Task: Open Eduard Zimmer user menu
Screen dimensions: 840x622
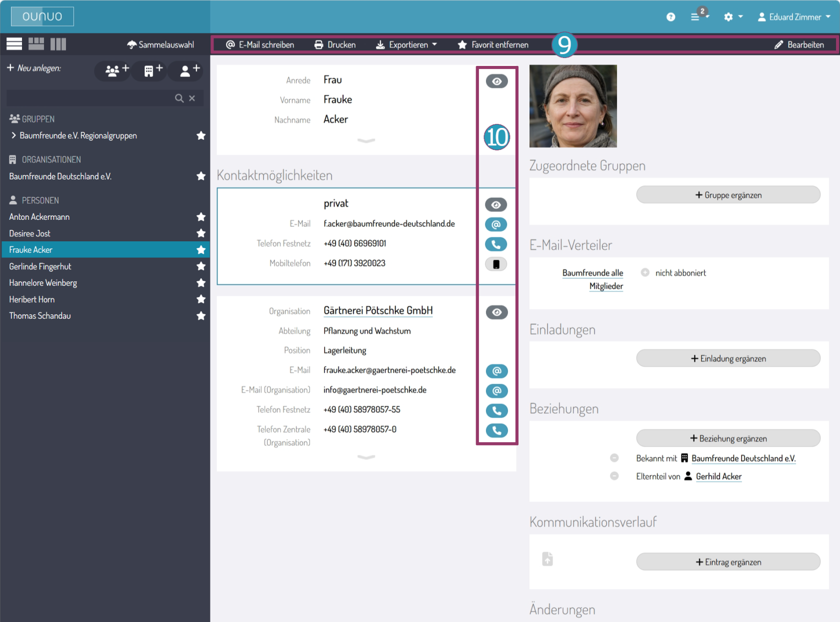Action: click(794, 17)
